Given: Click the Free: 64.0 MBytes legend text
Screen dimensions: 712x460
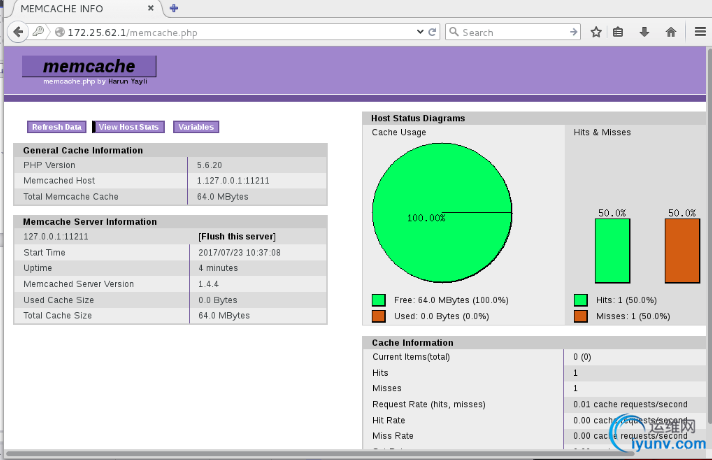Looking at the screenshot, I should pos(451,300).
